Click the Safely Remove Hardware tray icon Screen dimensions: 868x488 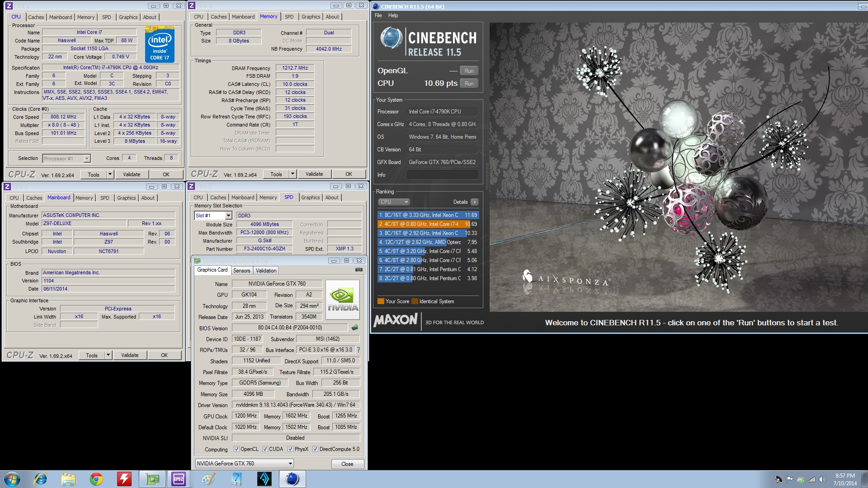click(x=801, y=479)
